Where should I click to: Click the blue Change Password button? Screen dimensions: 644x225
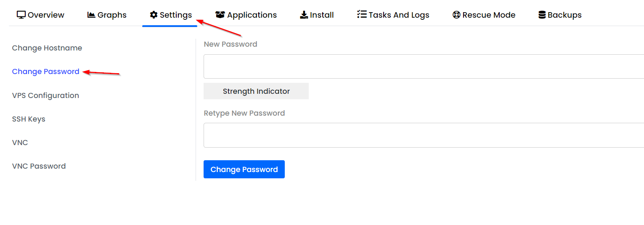tap(244, 169)
